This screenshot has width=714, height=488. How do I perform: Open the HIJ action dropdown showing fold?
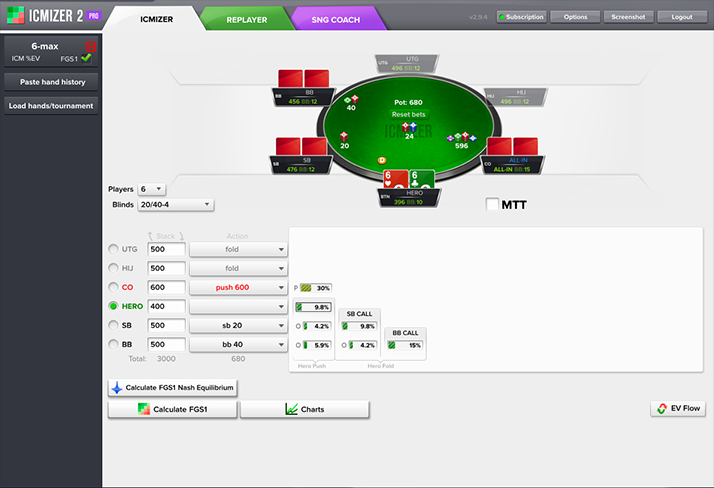(238, 269)
